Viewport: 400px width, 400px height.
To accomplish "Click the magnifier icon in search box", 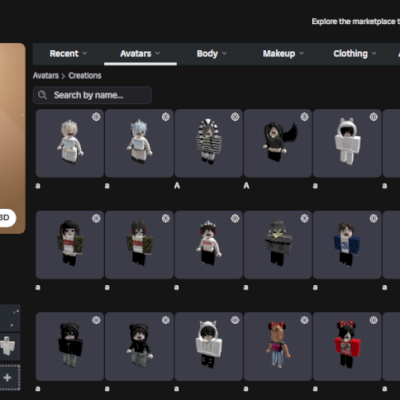I will [x=42, y=95].
